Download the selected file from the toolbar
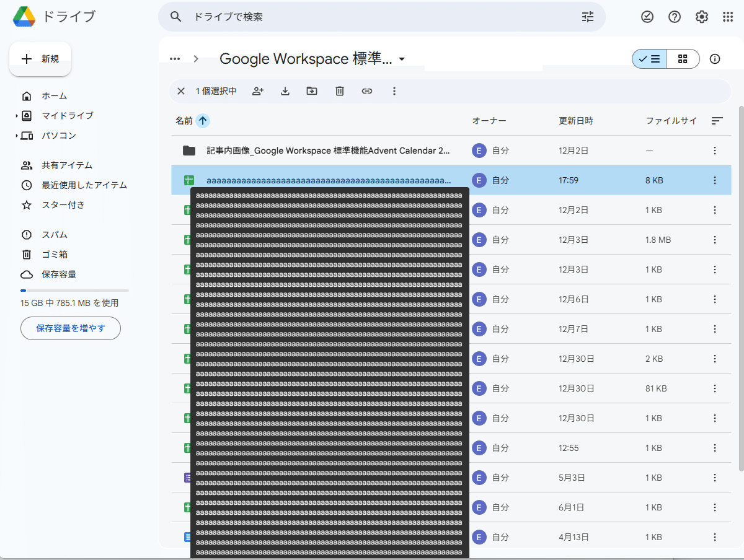 click(x=285, y=91)
